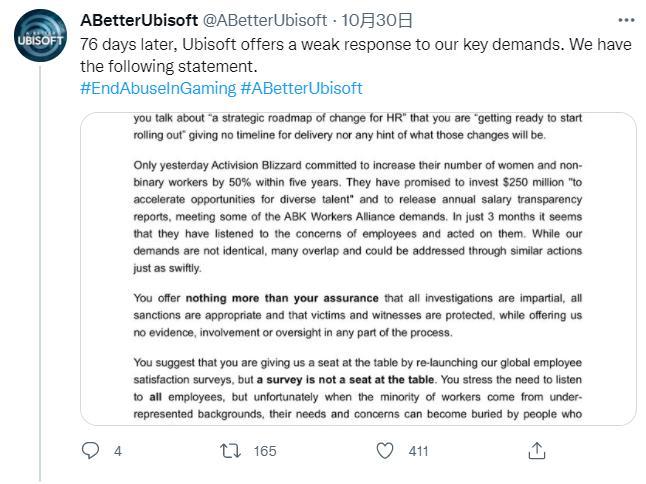
Task: Open the #EndAbuseInGaming hashtag
Action: 158,88
